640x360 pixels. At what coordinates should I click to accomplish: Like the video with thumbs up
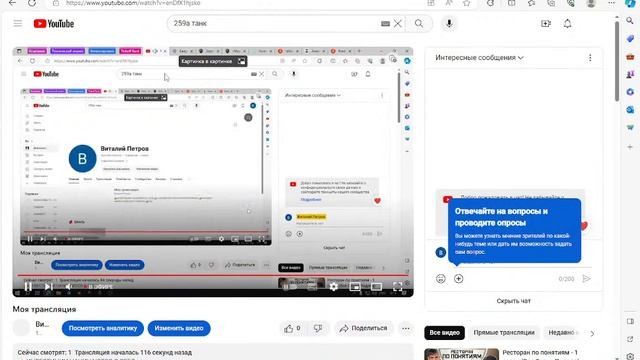(x=293, y=328)
